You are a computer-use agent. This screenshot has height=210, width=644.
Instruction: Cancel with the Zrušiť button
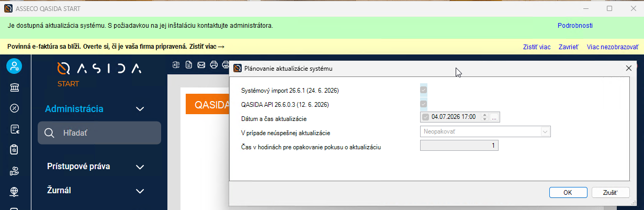click(610, 192)
